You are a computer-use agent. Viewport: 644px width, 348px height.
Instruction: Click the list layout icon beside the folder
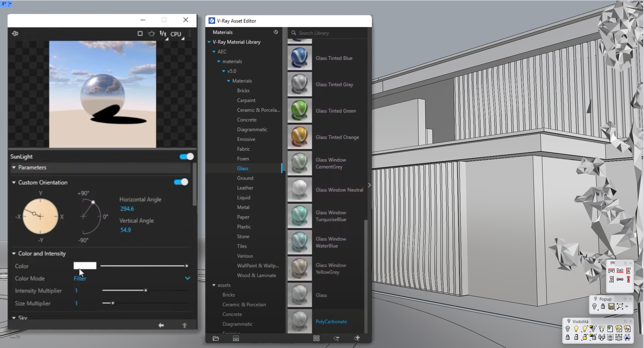pos(236,338)
